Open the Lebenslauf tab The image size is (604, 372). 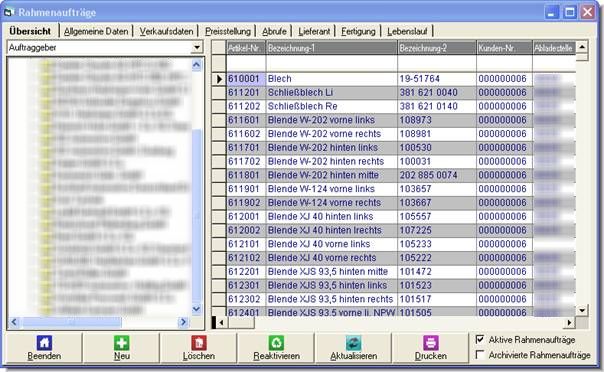pyautogui.click(x=407, y=31)
